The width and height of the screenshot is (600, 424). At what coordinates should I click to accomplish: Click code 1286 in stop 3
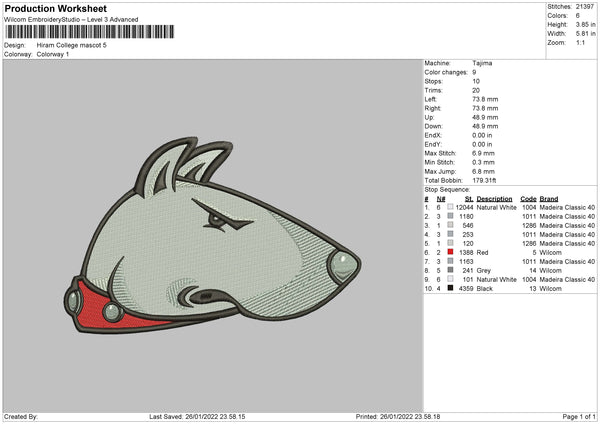click(529, 225)
